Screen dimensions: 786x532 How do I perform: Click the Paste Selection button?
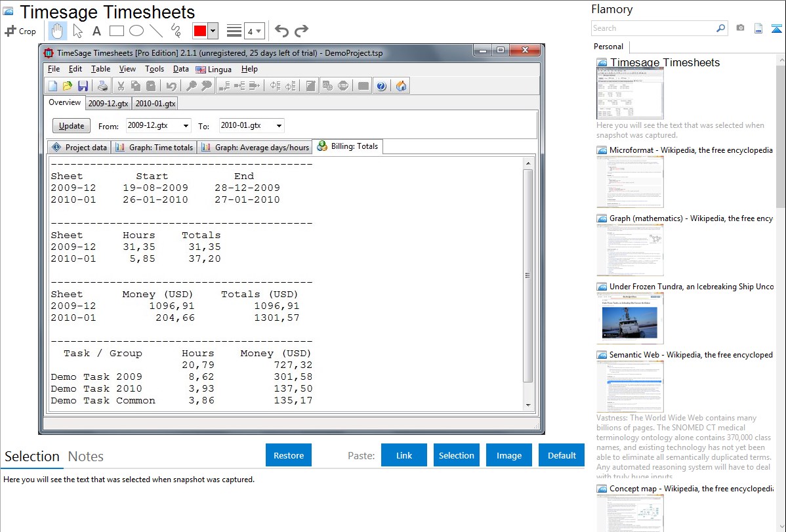point(456,455)
